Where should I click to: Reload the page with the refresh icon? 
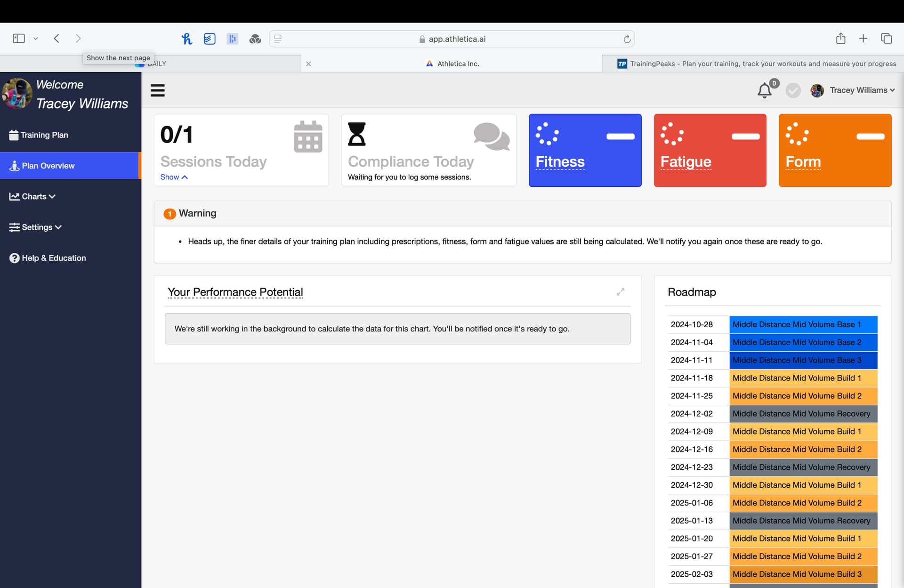(x=627, y=39)
